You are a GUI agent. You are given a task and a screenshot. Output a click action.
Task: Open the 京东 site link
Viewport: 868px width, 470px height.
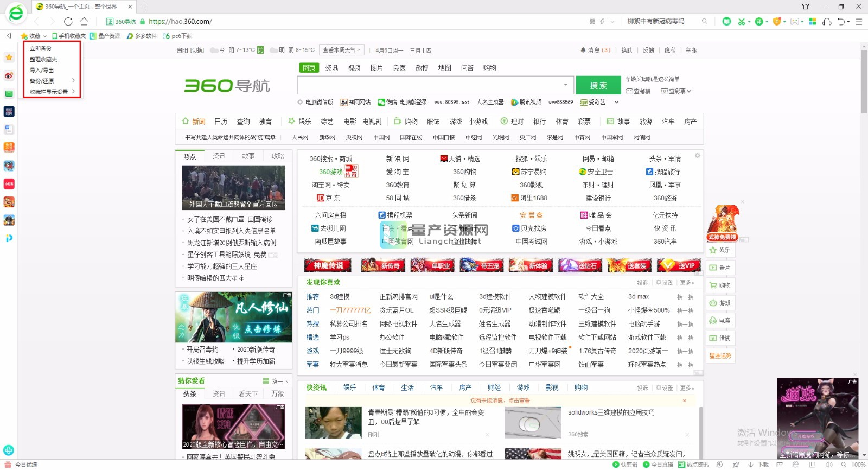click(328, 198)
